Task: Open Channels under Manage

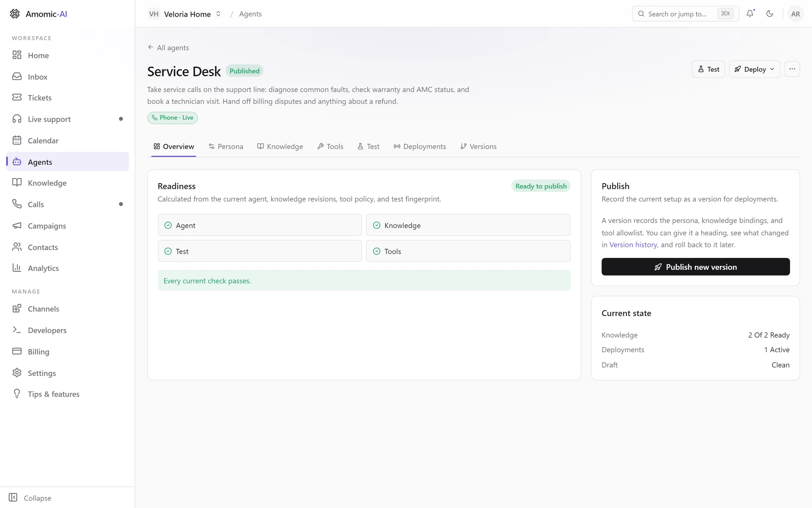Action: tap(68, 309)
